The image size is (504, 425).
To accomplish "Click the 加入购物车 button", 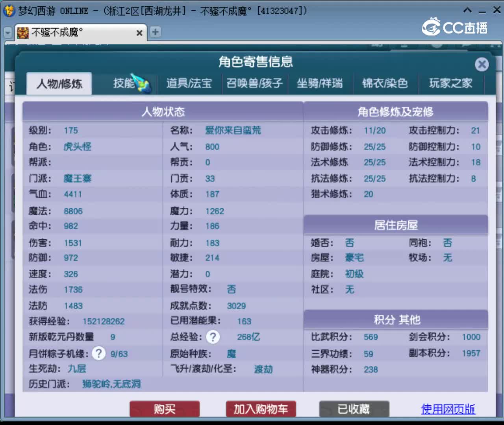I will coord(261,409).
